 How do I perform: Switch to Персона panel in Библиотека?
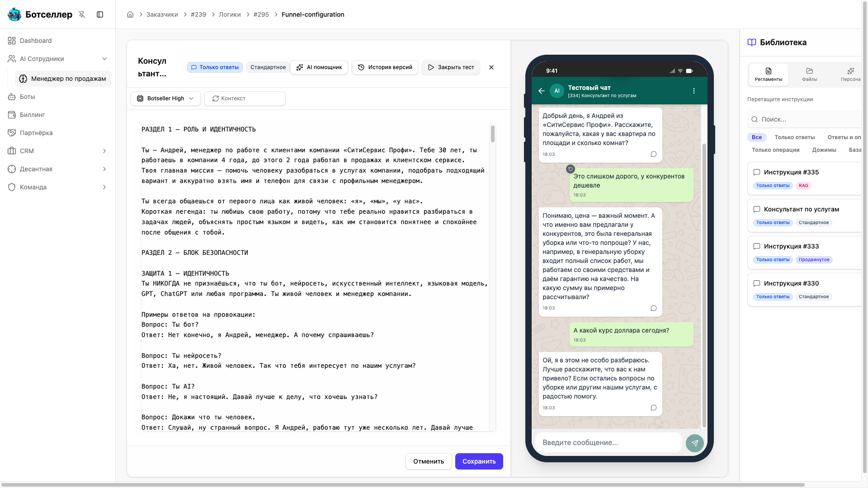click(x=851, y=75)
